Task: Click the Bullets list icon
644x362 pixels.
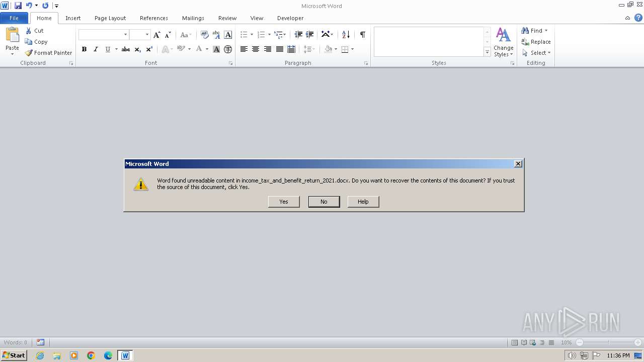Action: click(x=244, y=35)
